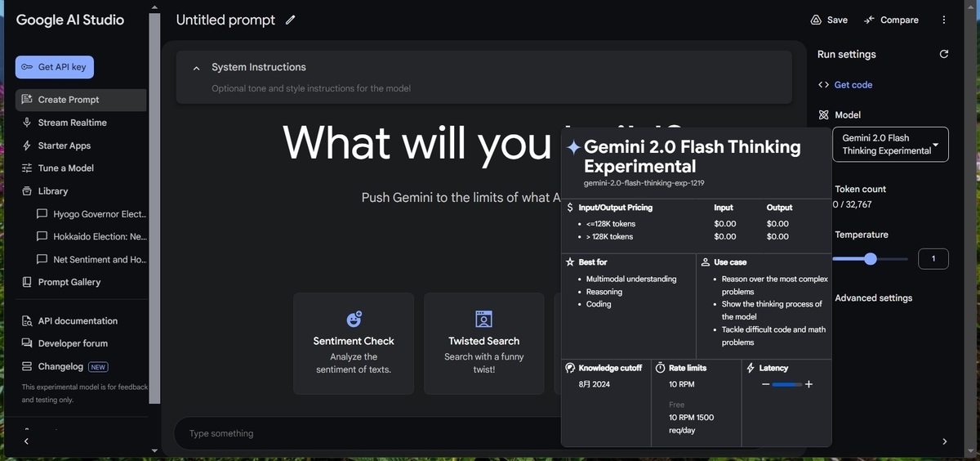Click the Stream Realtime microphone icon
This screenshot has height=461, width=980.
point(27,123)
